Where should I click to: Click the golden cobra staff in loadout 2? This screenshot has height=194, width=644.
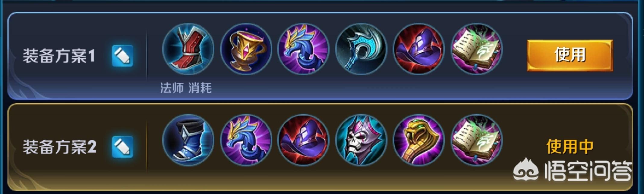click(419, 140)
